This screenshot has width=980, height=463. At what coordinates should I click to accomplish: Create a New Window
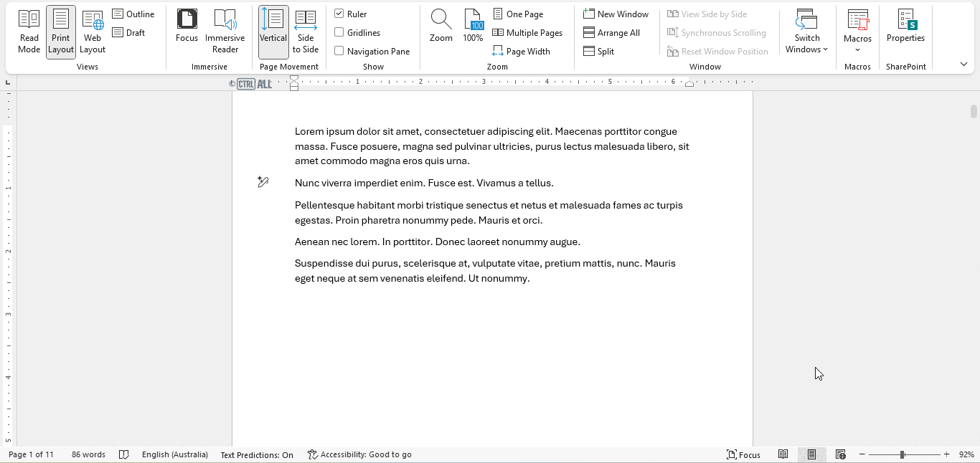click(616, 13)
